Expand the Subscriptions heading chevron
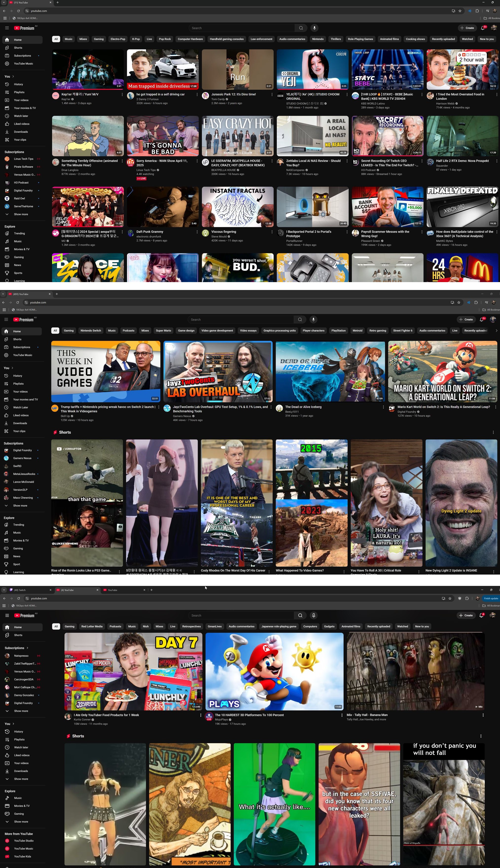Viewport: 500px width, 868px height. pyautogui.click(x=27, y=648)
